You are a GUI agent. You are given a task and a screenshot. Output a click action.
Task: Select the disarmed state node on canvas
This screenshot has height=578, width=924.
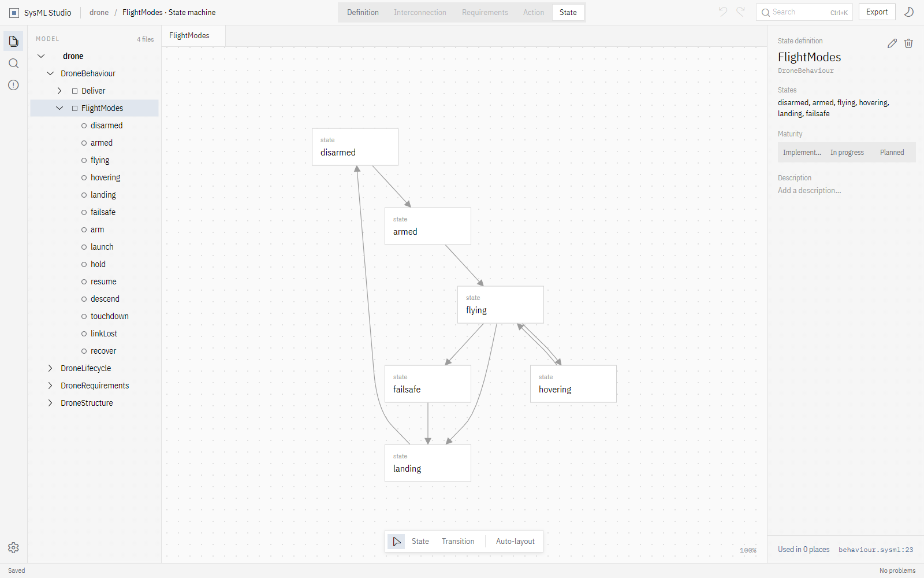pos(355,147)
